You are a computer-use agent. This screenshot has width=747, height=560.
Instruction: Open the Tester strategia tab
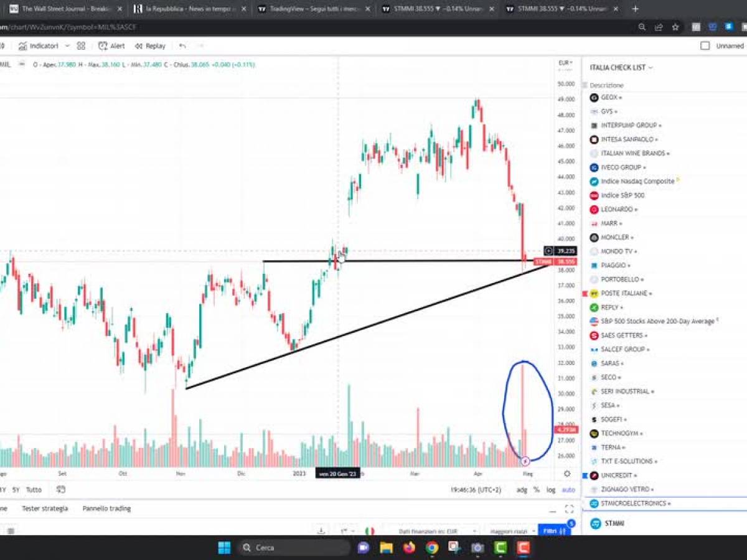[x=45, y=508]
